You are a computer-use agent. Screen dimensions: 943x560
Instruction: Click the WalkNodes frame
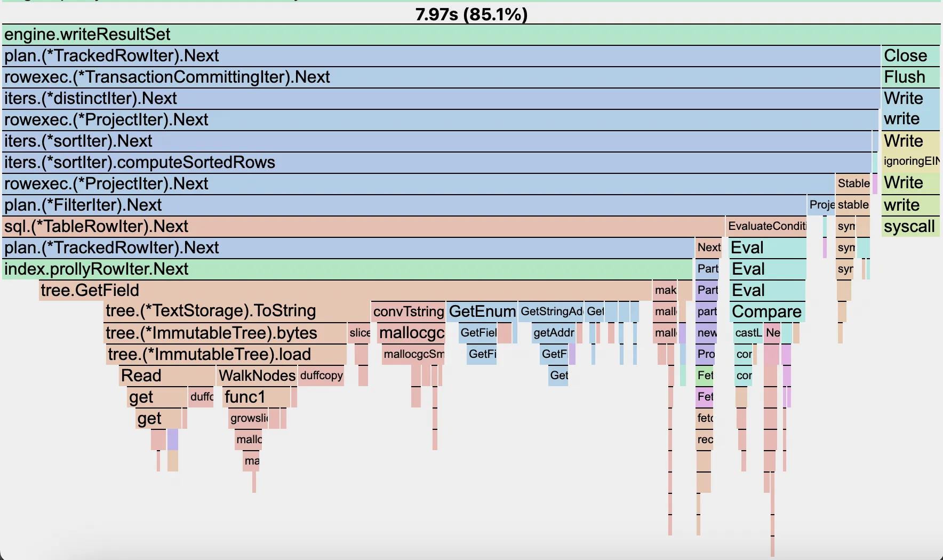(x=257, y=376)
